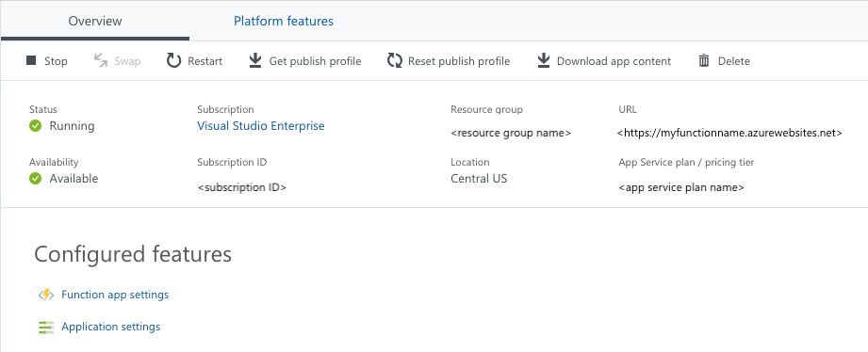Viewport: 868px width, 352px height.
Task: Click the Available availability text
Action: point(74,179)
